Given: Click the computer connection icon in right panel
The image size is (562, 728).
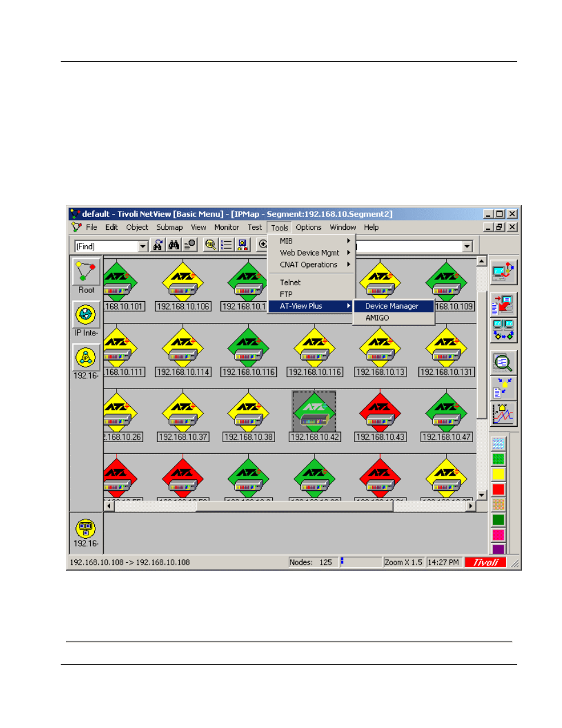Looking at the screenshot, I should click(x=503, y=273).
